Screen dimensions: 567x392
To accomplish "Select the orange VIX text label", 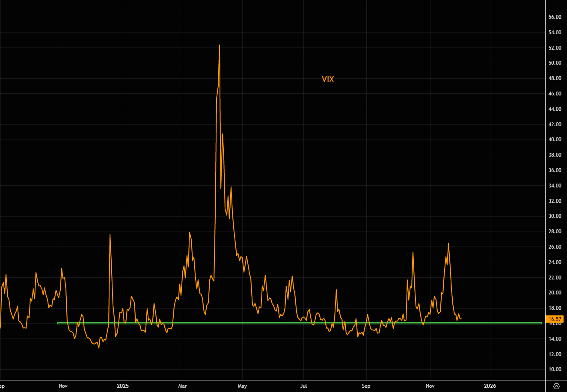I will tap(328, 79).
